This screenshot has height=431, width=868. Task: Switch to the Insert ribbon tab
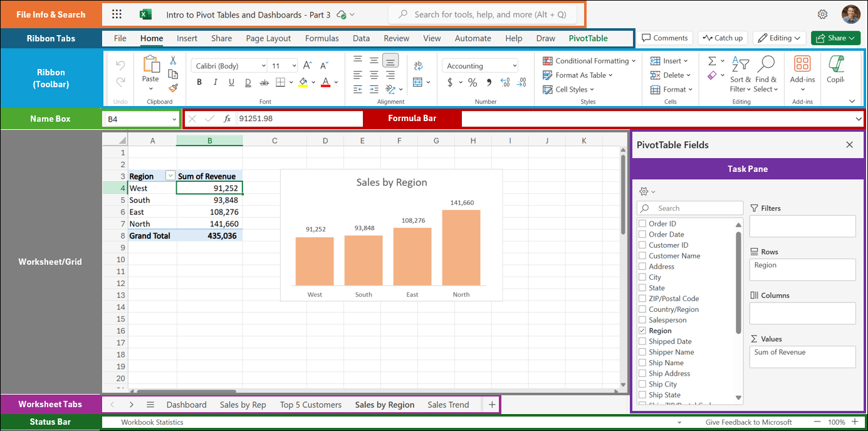click(x=187, y=38)
